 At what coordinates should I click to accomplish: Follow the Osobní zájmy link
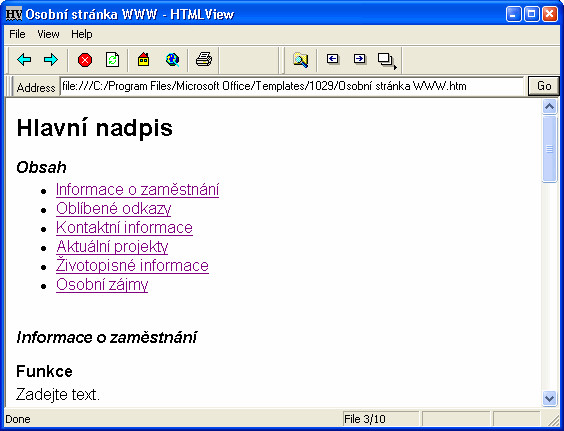(x=102, y=285)
